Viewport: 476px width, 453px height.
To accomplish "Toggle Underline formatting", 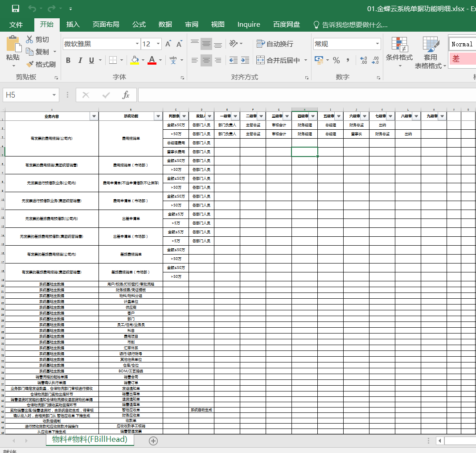I will (91, 60).
